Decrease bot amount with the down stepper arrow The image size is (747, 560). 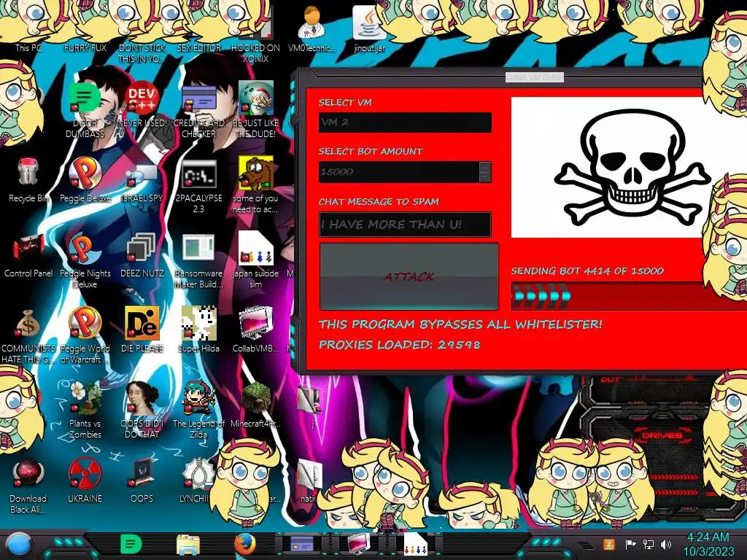pos(485,177)
